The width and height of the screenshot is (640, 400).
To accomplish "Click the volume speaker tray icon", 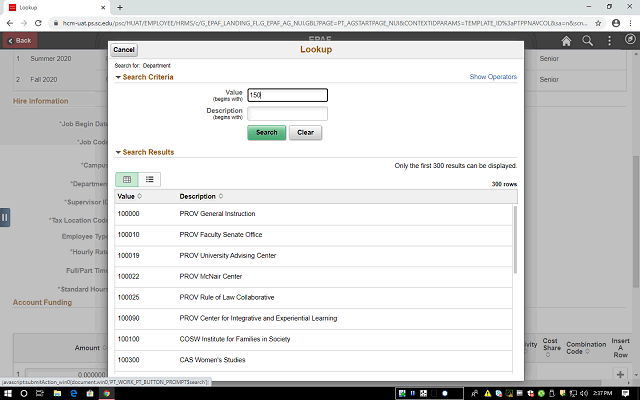I will [584, 393].
